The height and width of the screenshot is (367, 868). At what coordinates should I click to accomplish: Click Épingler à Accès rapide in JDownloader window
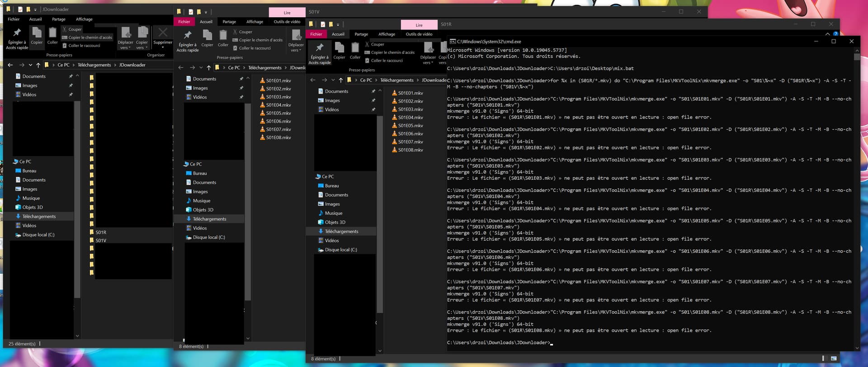(17, 38)
